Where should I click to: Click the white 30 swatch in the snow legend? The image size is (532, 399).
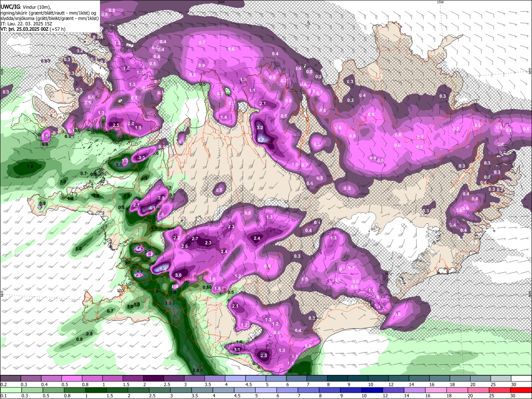coord(522,378)
